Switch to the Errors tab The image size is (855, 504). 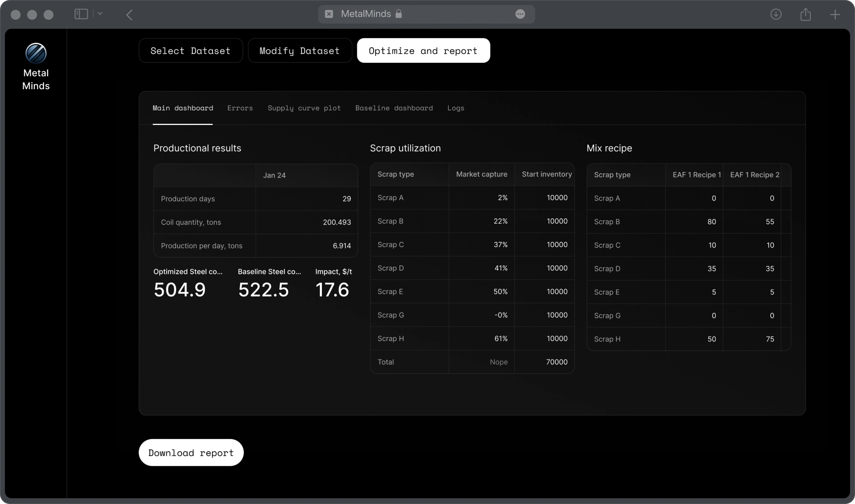coord(240,108)
